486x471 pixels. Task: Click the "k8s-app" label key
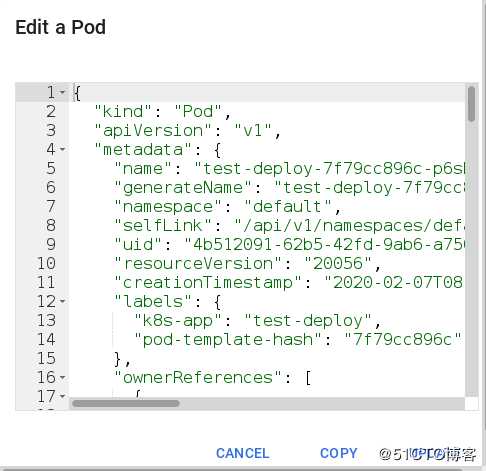click(178, 321)
